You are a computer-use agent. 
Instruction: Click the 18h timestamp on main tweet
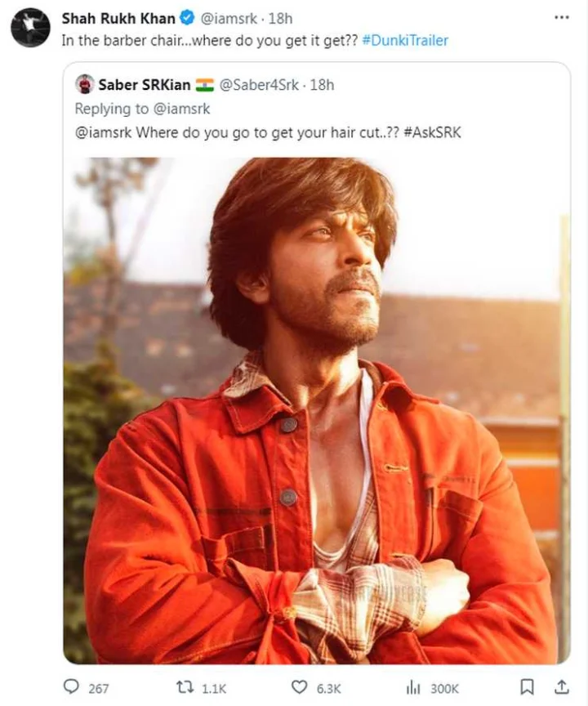280,19
